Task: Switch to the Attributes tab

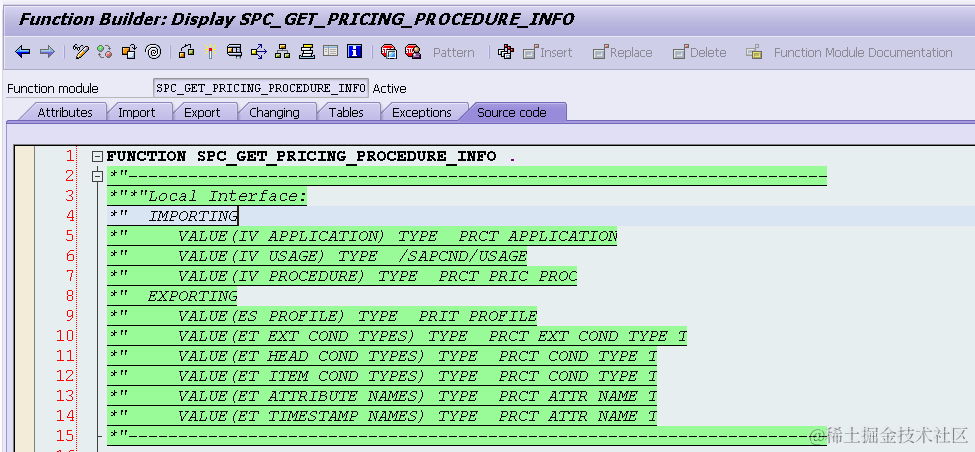Action: [65, 113]
